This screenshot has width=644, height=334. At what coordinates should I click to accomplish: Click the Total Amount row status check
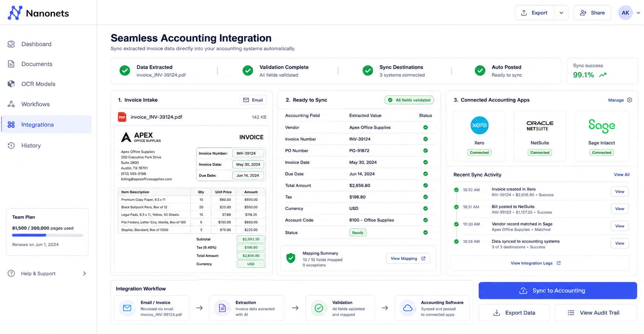click(x=425, y=185)
